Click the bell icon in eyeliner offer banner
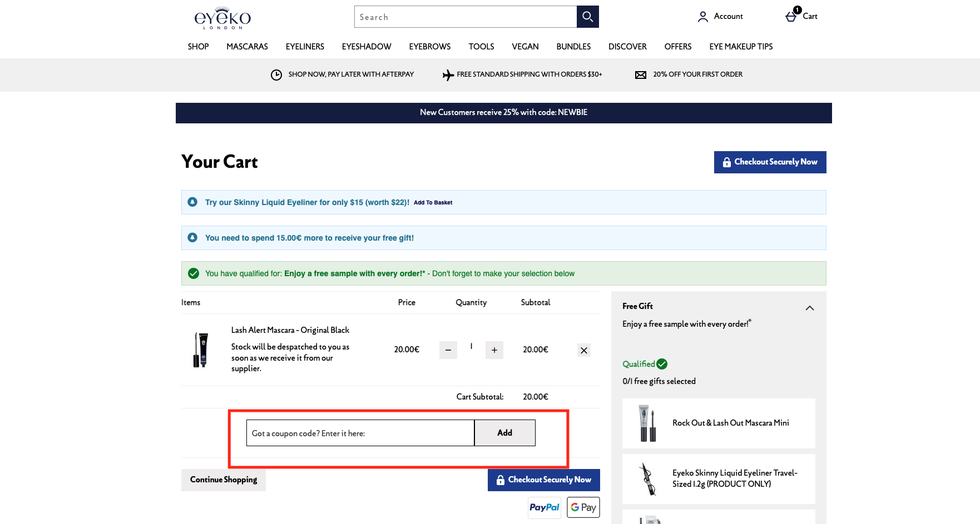 pos(192,202)
